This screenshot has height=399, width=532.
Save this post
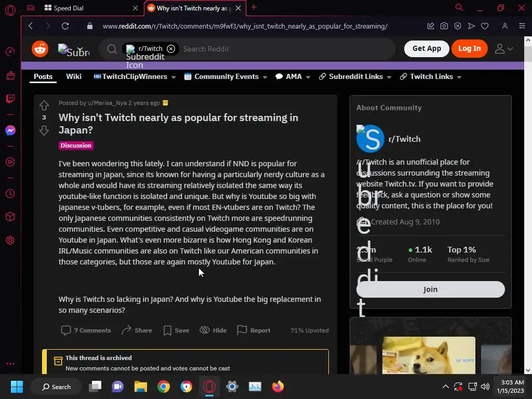coord(176,330)
